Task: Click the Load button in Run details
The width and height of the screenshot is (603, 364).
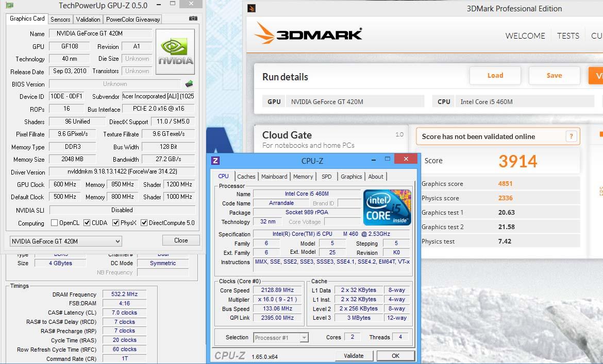Action: [495, 75]
